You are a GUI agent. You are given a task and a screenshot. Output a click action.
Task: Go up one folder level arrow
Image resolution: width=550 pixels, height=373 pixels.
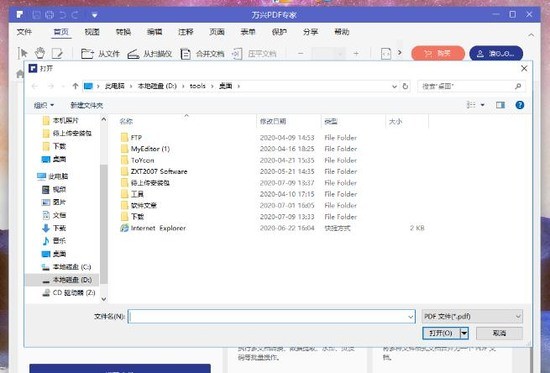[x=75, y=86]
